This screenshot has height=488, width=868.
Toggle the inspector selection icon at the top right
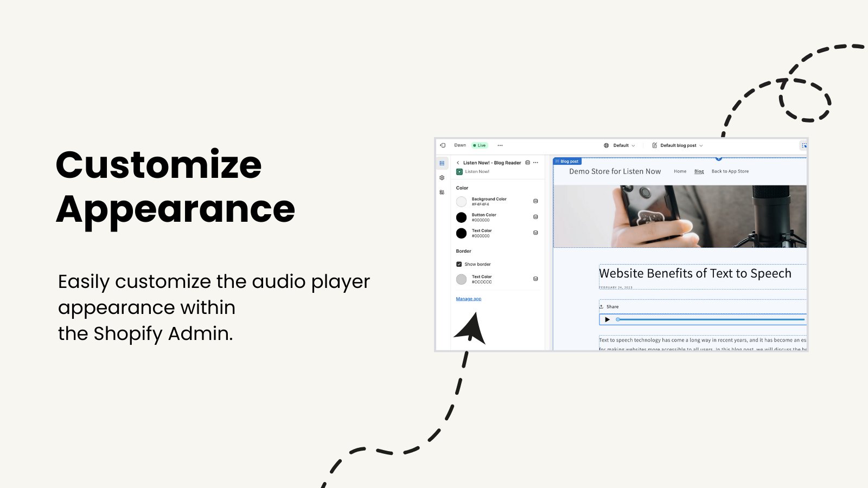803,145
